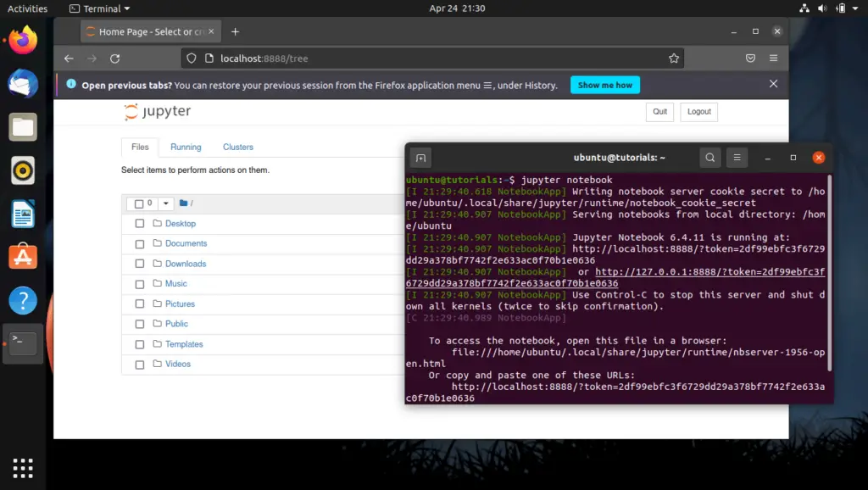The height and width of the screenshot is (490, 868).
Task: Open terminal search with the magnifier icon
Action: coord(709,158)
